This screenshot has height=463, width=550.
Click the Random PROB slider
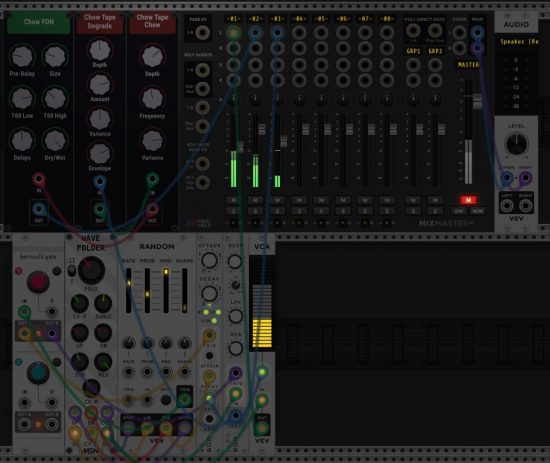[147, 290]
